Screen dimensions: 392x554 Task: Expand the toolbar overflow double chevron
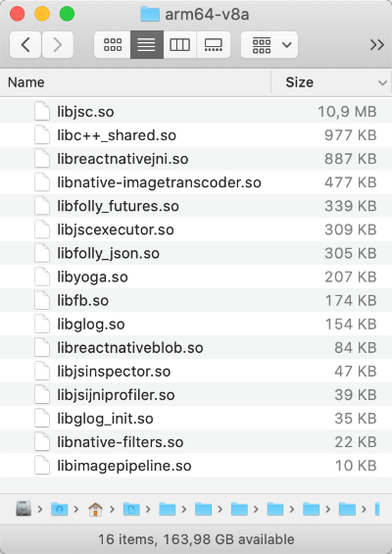click(377, 45)
